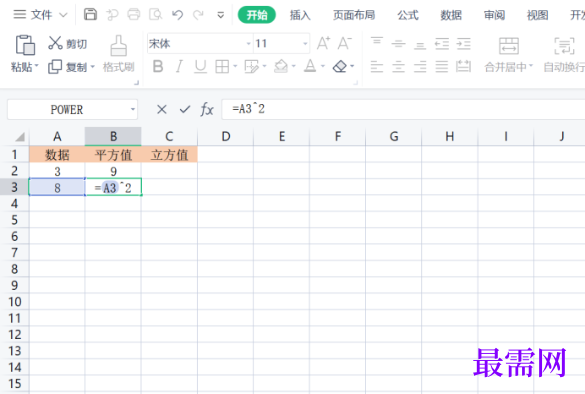Align text right
The image size is (585, 394).
tap(420, 67)
